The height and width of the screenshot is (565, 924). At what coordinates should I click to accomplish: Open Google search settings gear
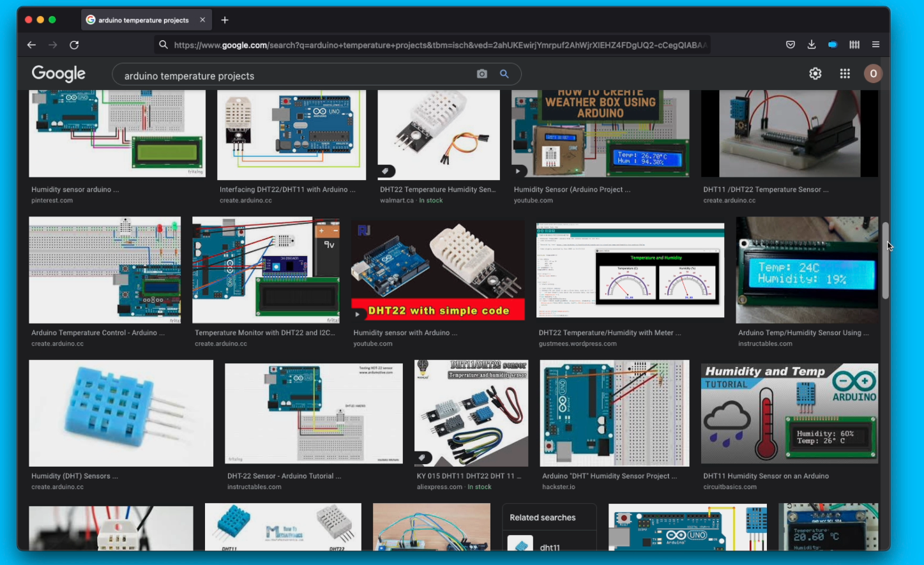point(815,73)
